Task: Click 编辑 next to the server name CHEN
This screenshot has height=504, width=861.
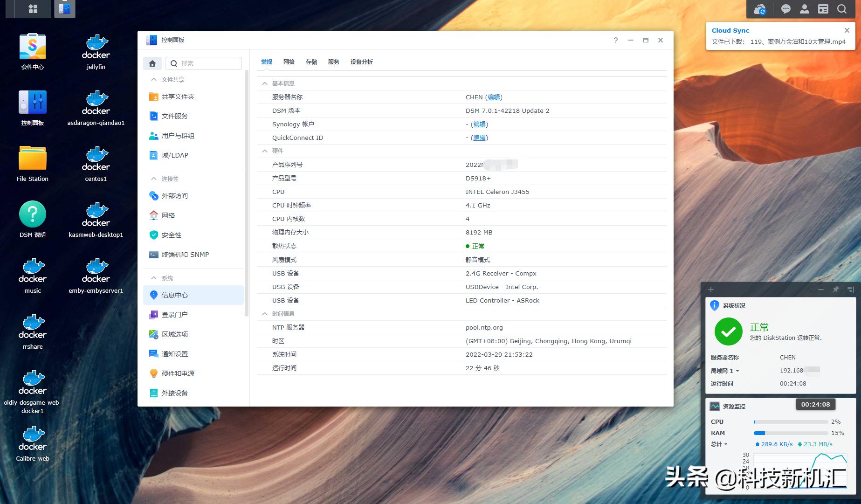Action: 494,97
